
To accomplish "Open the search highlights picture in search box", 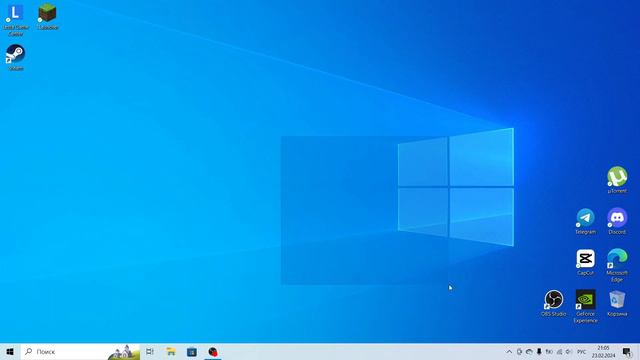I will coord(123,352).
